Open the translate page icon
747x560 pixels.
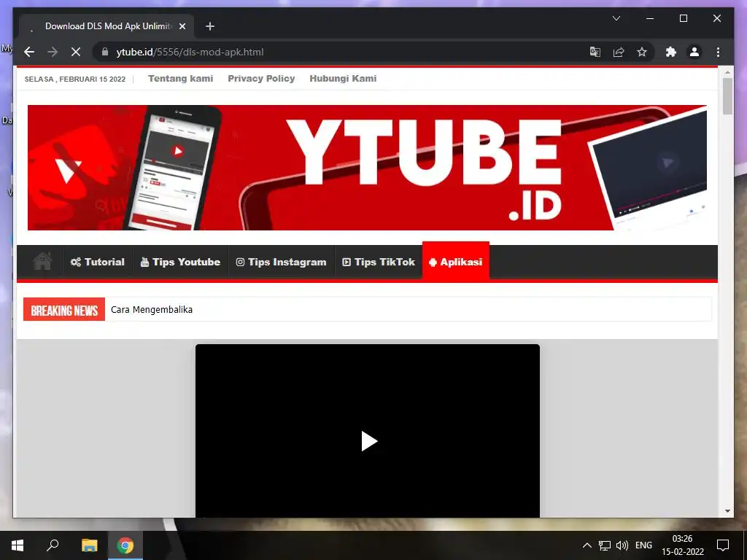pyautogui.click(x=595, y=52)
